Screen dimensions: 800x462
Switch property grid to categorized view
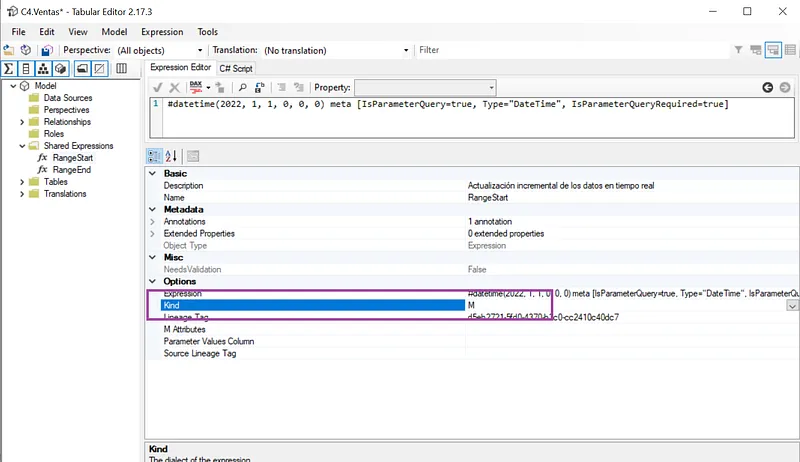click(154, 156)
